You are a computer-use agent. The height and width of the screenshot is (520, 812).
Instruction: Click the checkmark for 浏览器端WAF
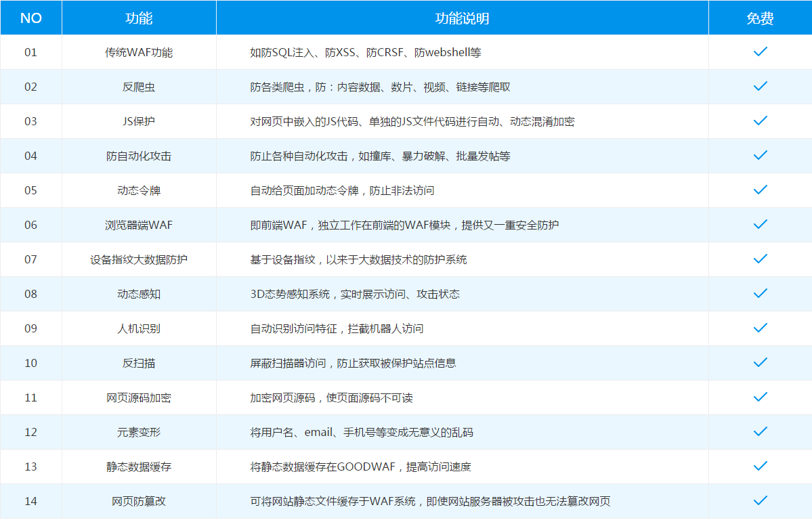coord(760,225)
